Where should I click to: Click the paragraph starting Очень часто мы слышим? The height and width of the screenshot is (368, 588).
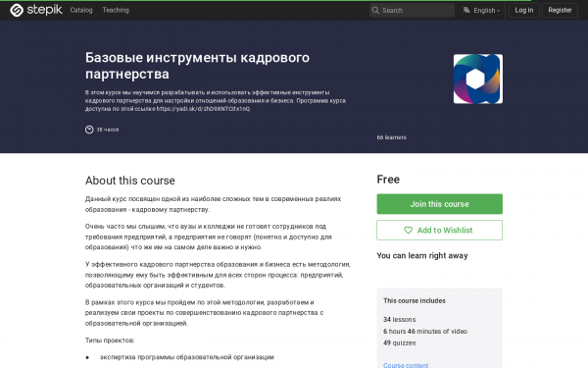coord(209,237)
